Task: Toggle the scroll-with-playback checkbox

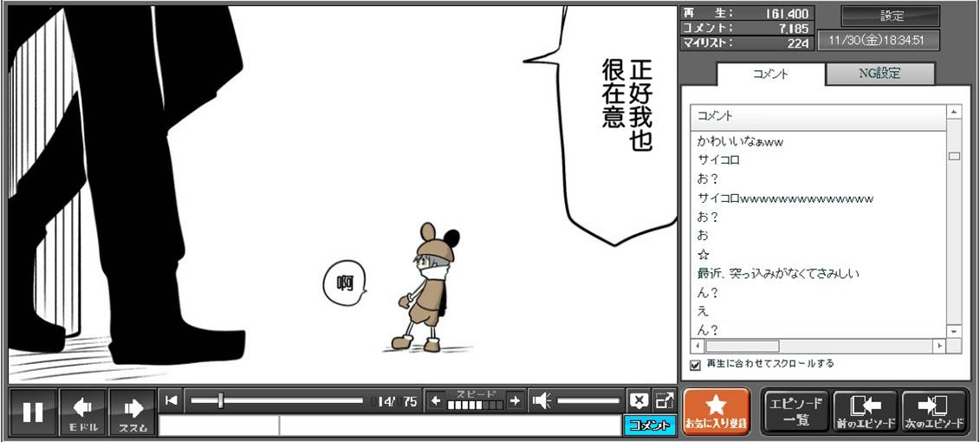Action: coord(694,365)
